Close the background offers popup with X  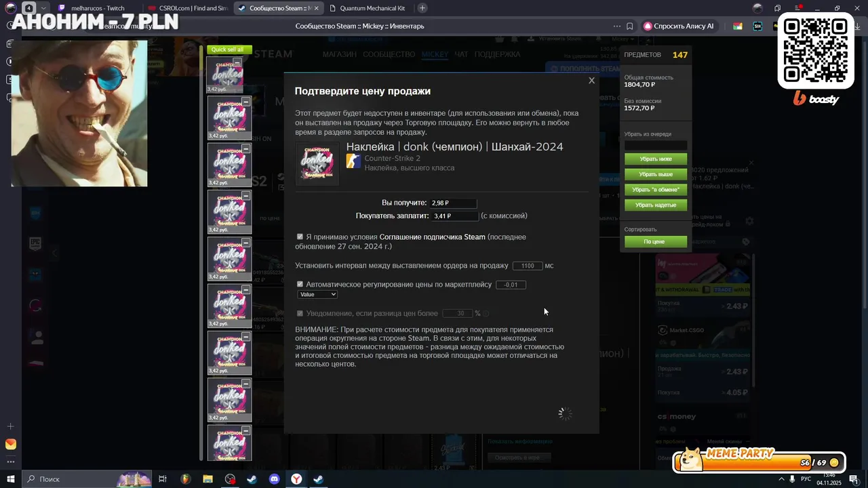coord(751,163)
